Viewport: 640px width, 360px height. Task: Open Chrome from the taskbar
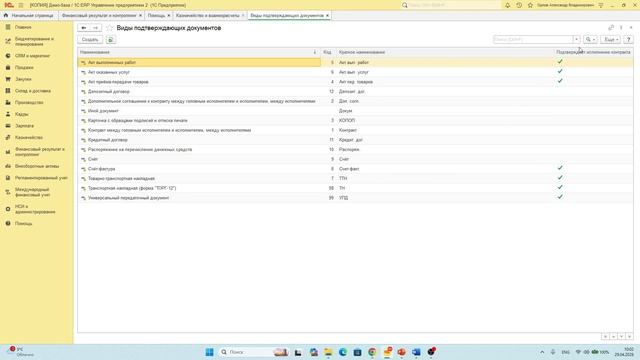(x=372, y=352)
